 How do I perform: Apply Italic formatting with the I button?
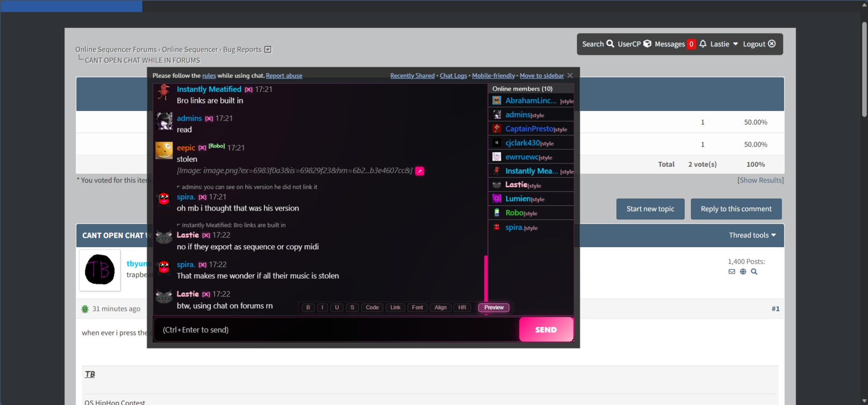[322, 307]
